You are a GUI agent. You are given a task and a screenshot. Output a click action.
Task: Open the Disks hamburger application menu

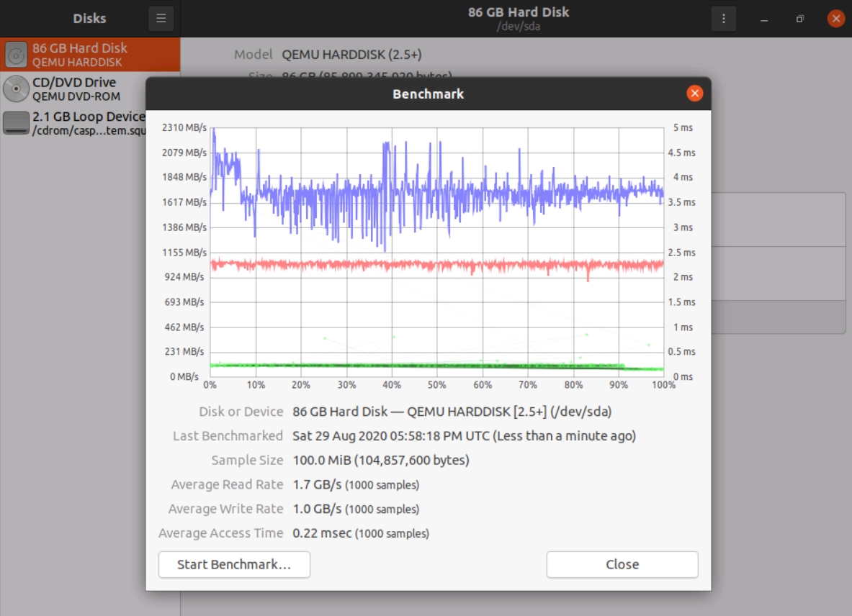pos(161,19)
